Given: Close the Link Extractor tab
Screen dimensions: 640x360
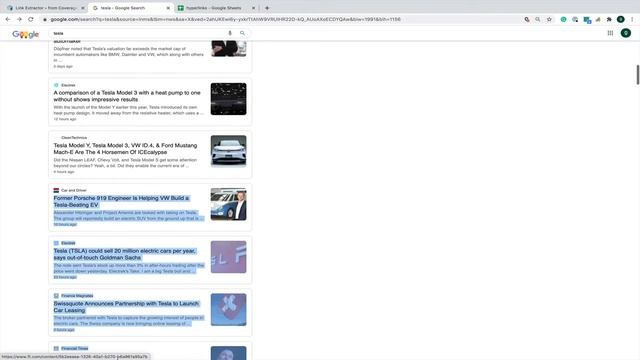Looking at the screenshot, I should (83, 8).
